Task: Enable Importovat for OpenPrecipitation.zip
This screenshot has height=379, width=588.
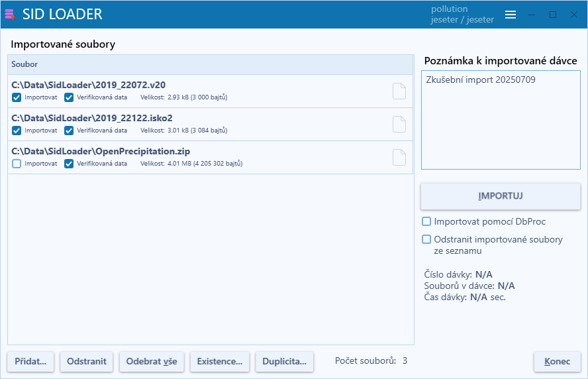Action: click(x=17, y=164)
